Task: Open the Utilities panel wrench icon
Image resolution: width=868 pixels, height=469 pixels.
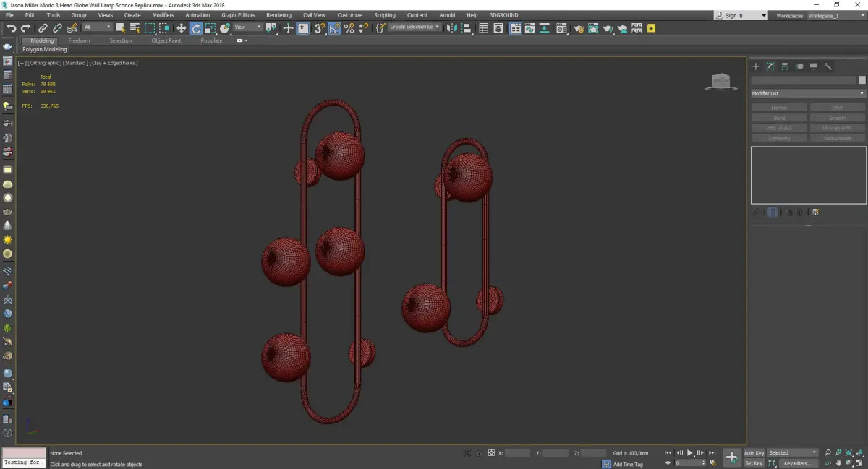Action: click(x=828, y=66)
